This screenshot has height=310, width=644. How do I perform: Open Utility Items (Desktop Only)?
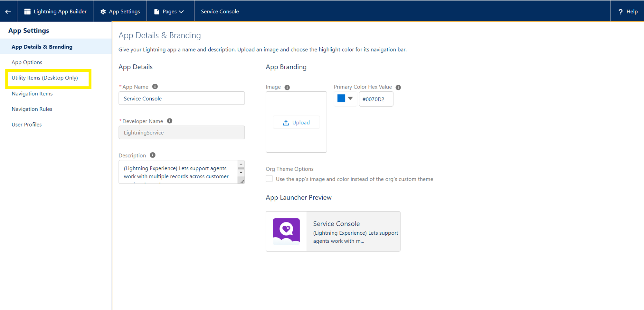[45, 78]
